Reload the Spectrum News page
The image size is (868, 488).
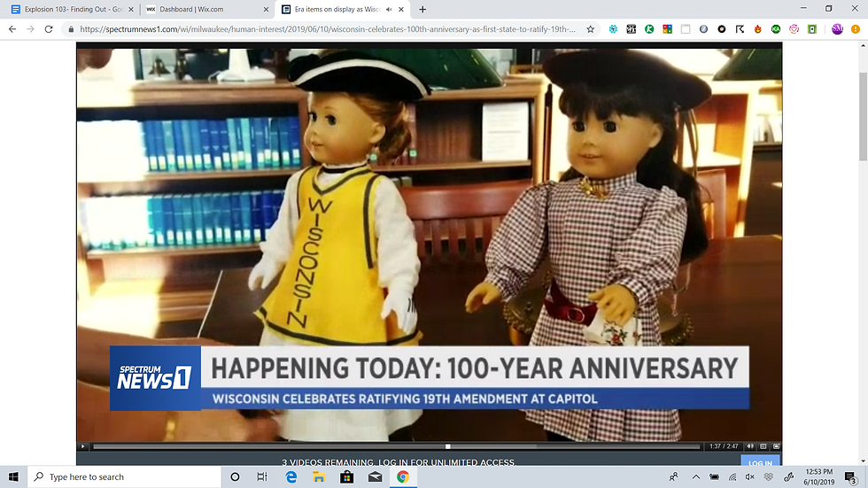click(49, 28)
